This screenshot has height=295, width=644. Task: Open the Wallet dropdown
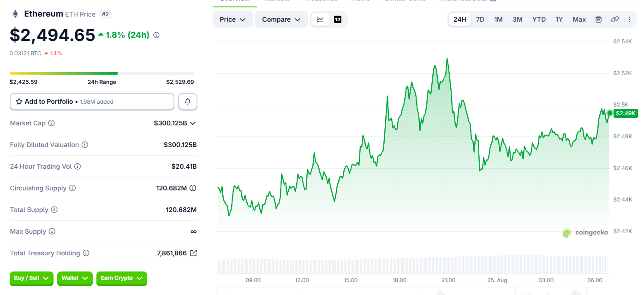(75, 278)
